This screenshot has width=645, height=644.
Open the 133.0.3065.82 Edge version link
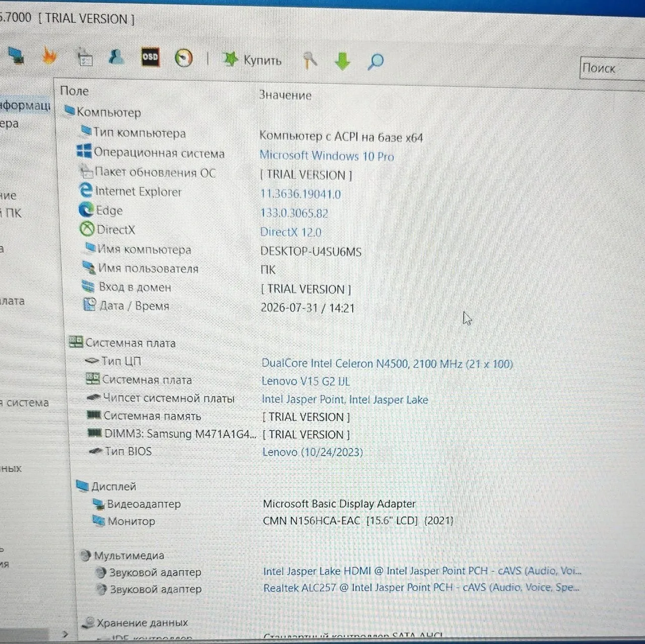click(294, 213)
